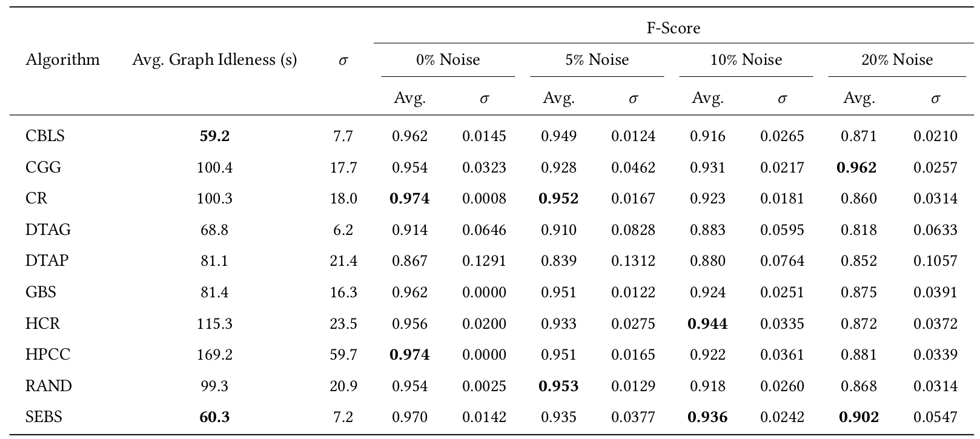Click the 5% Noise column header

tap(597, 60)
